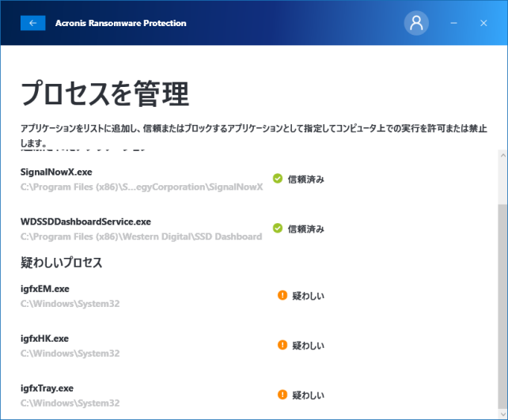Go back using the blue arrow button

pyautogui.click(x=32, y=23)
